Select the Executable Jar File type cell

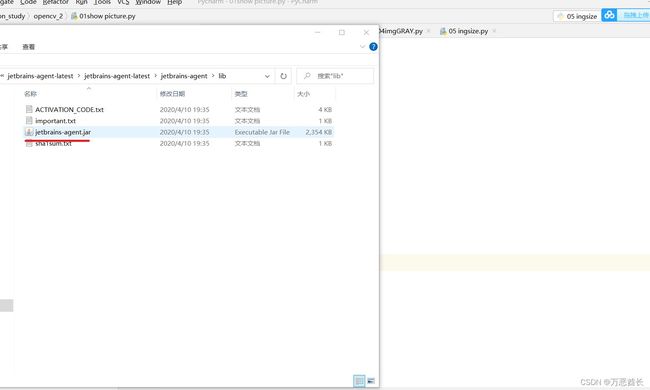(x=262, y=132)
